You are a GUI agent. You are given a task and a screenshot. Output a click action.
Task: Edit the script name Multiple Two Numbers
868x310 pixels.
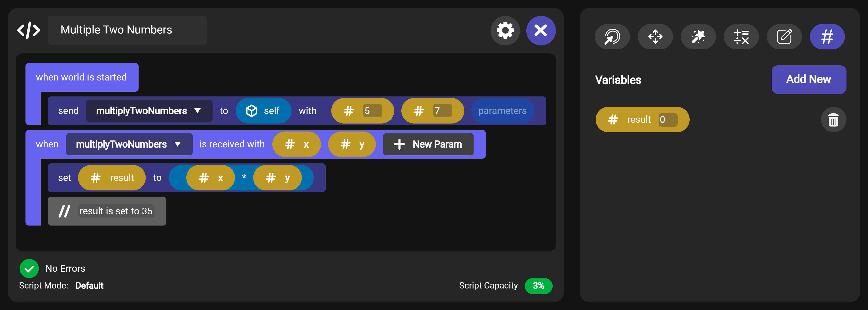(127, 30)
